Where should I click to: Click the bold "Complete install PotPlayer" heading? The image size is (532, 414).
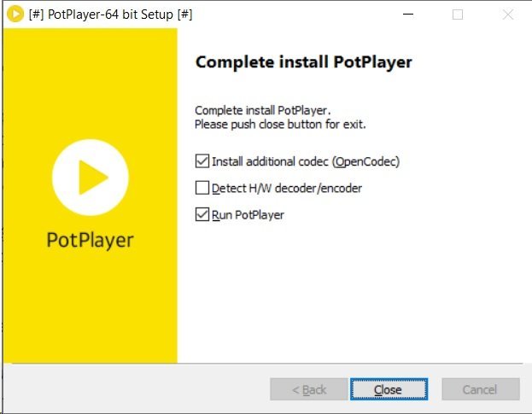pyautogui.click(x=303, y=62)
